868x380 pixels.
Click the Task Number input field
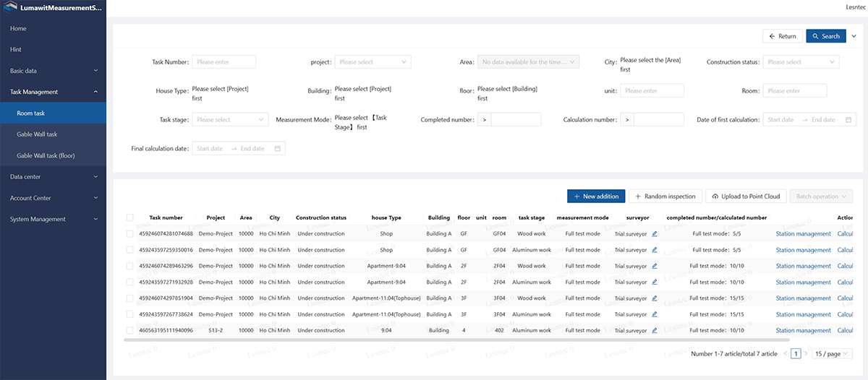pos(224,62)
